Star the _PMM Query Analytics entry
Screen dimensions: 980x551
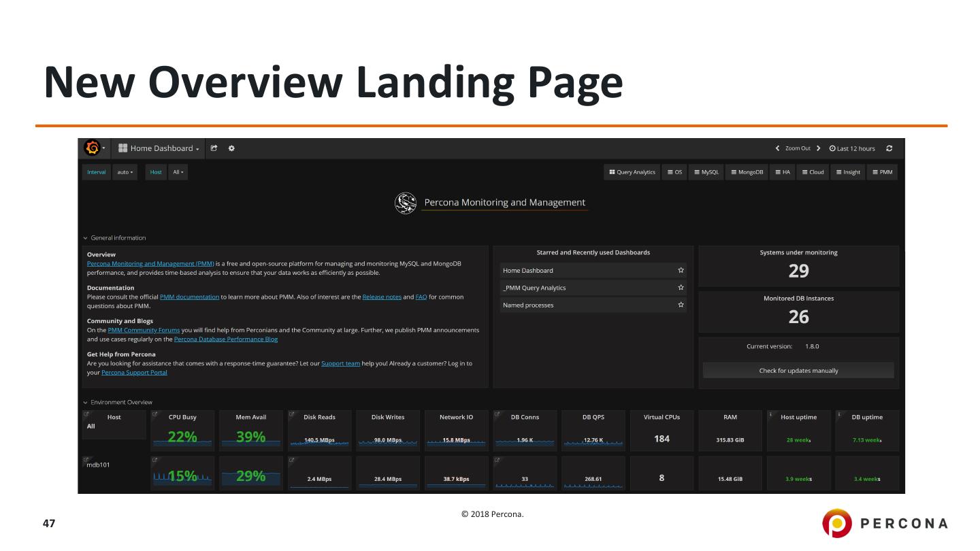[681, 288]
